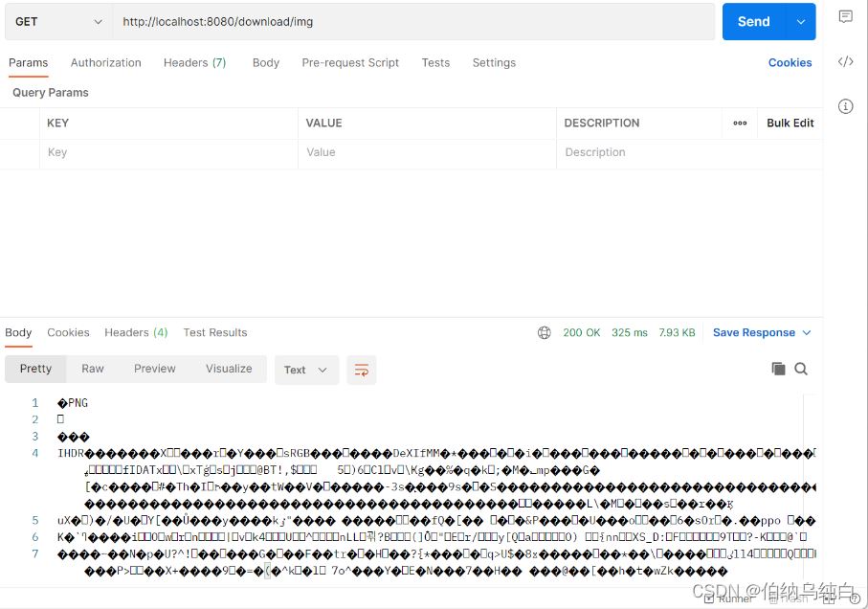Image resolution: width=868 pixels, height=609 pixels.
Task: Open the comments icon in right sidebar
Action: (x=845, y=16)
